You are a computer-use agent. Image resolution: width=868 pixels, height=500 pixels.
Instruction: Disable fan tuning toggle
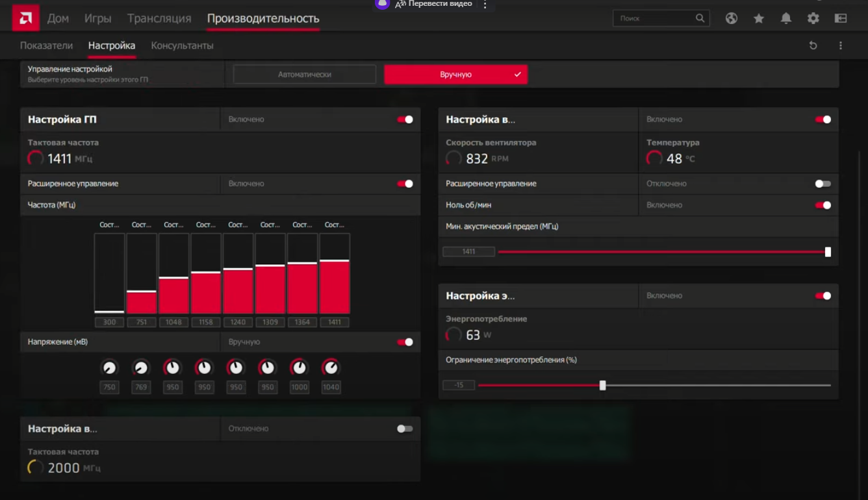click(x=823, y=119)
